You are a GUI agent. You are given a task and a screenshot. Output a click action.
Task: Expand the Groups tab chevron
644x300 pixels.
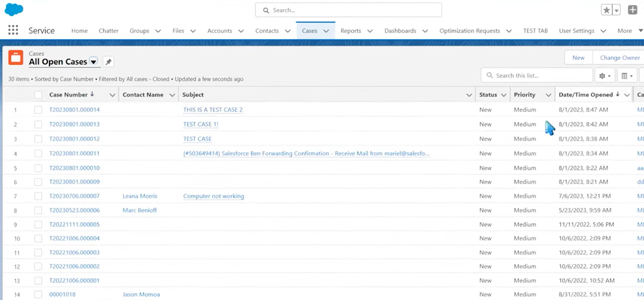coord(158,31)
